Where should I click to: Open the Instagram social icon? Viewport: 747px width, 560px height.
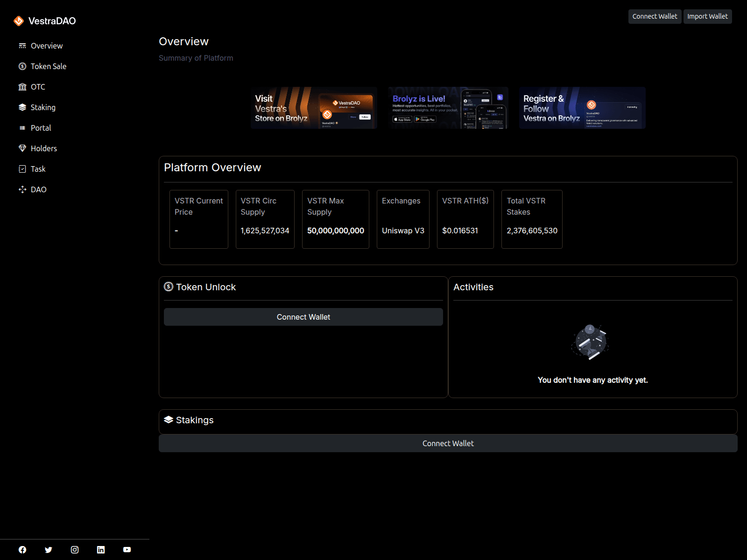(x=75, y=550)
